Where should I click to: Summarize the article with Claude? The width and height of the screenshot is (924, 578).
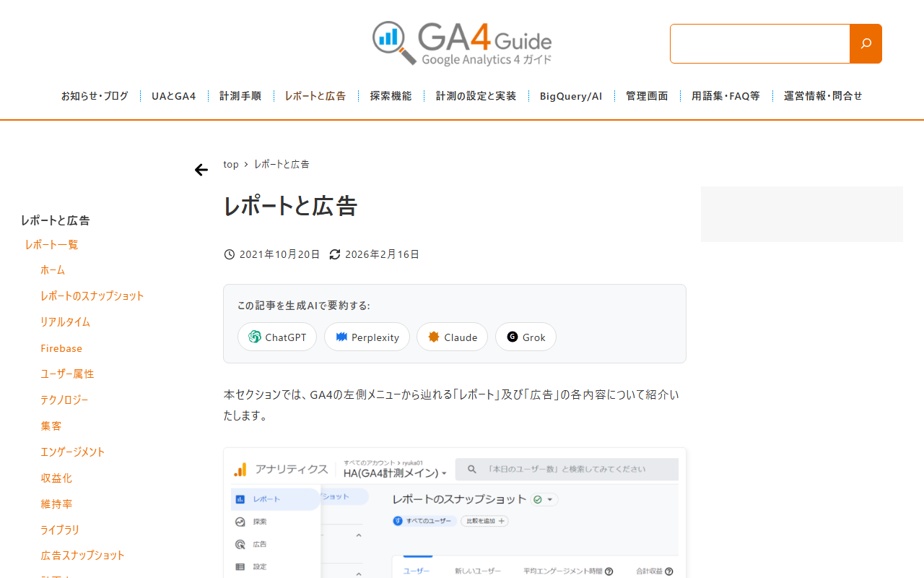[452, 337]
